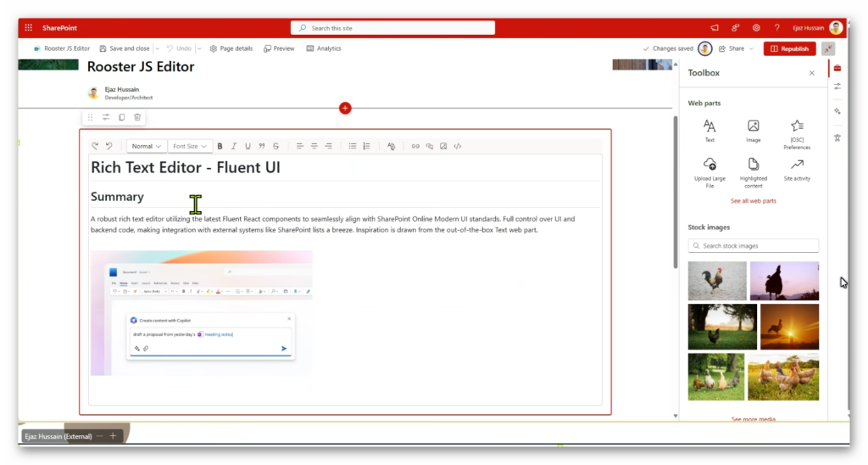
Task: Toggle bold formatting in the editor
Action: coord(220,146)
